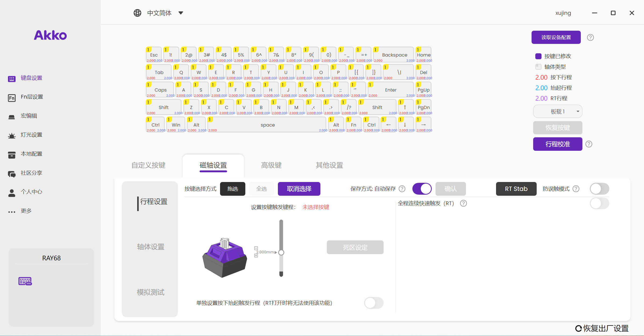Image resolution: width=644 pixels, height=336 pixels.
Task: Click the lighting settings icon
Action: [x=12, y=135]
